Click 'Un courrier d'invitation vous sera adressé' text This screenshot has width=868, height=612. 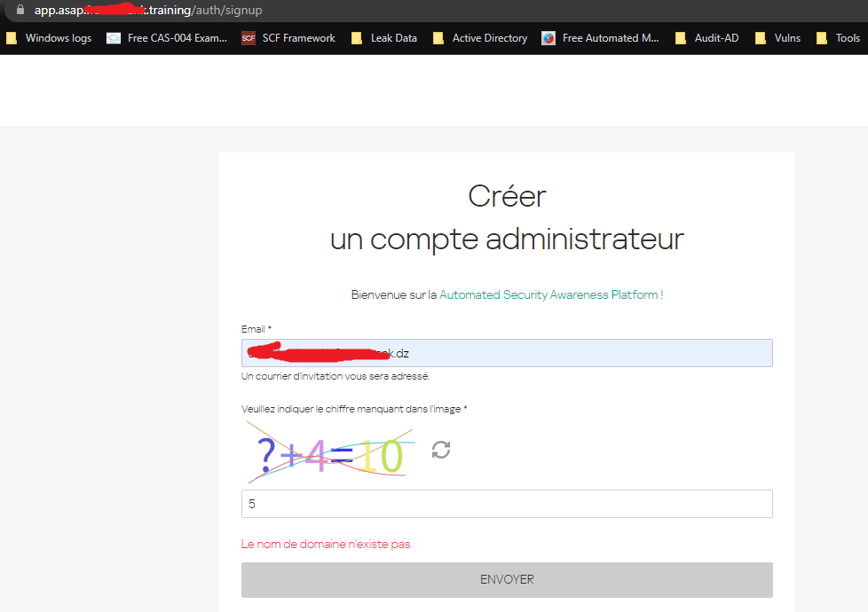pyautogui.click(x=335, y=376)
